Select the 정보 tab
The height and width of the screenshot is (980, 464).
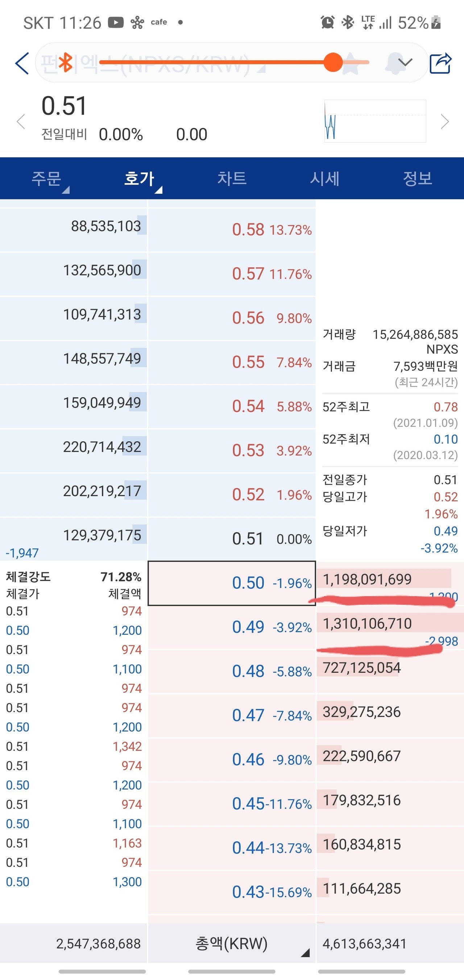point(417,179)
